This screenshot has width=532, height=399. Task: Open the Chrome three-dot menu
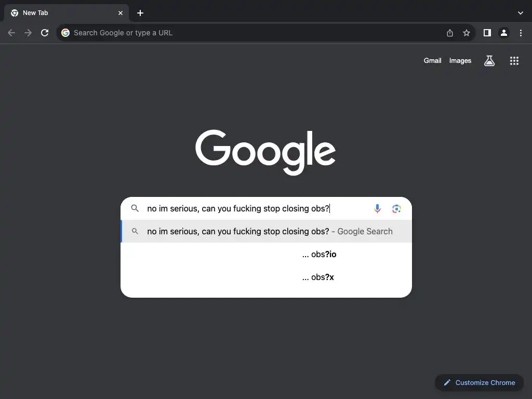tap(521, 33)
